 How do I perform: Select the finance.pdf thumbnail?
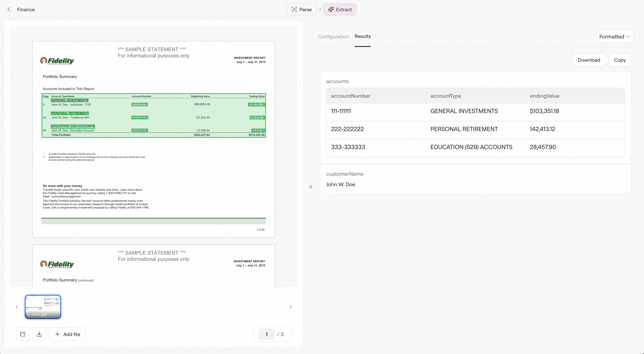pos(43,307)
